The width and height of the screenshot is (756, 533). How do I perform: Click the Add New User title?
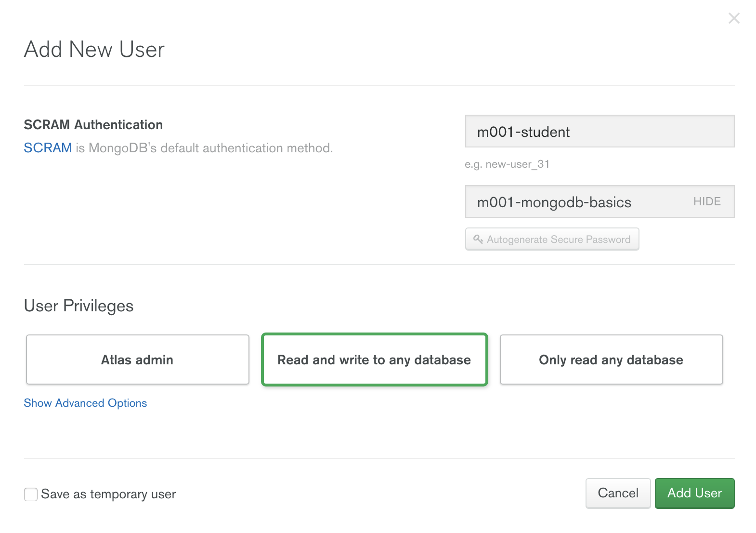click(x=94, y=49)
